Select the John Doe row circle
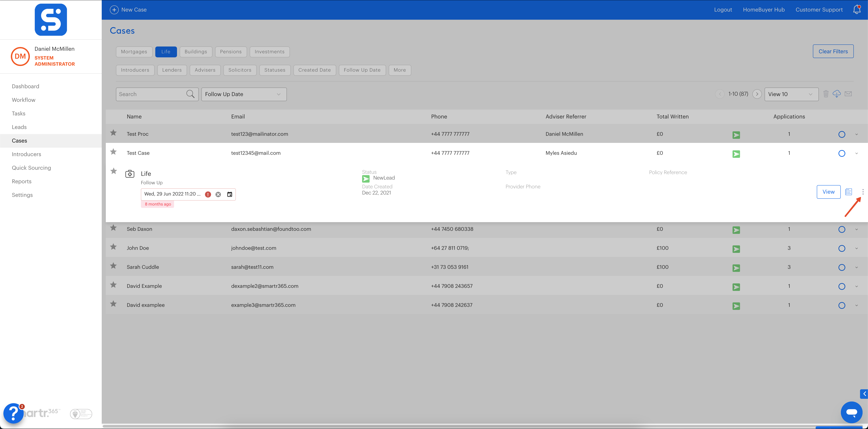This screenshot has height=429, width=868. (x=842, y=249)
